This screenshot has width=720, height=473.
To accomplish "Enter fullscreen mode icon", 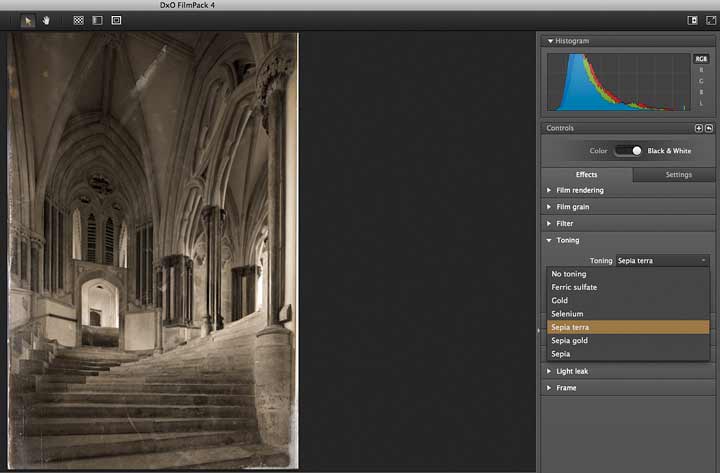I will (x=711, y=20).
